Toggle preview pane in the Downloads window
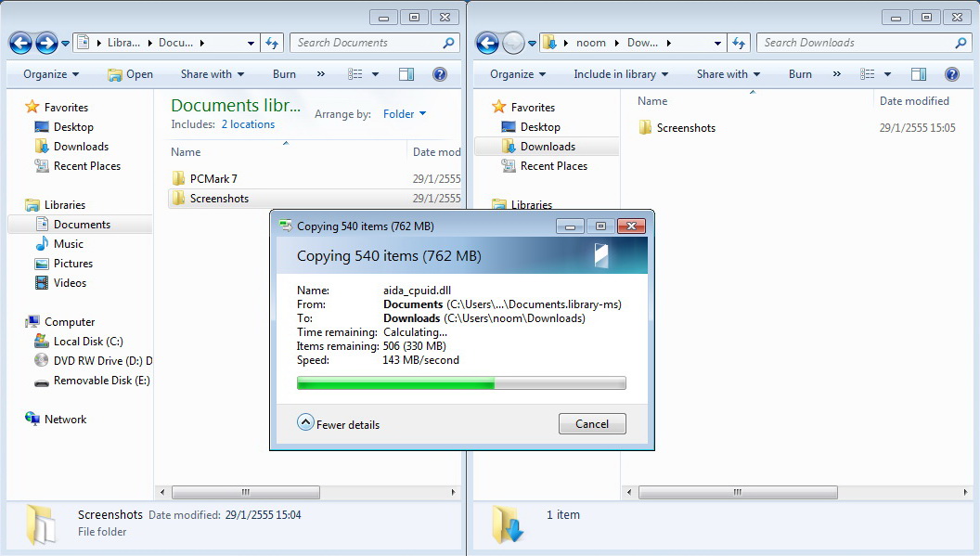 coord(919,74)
